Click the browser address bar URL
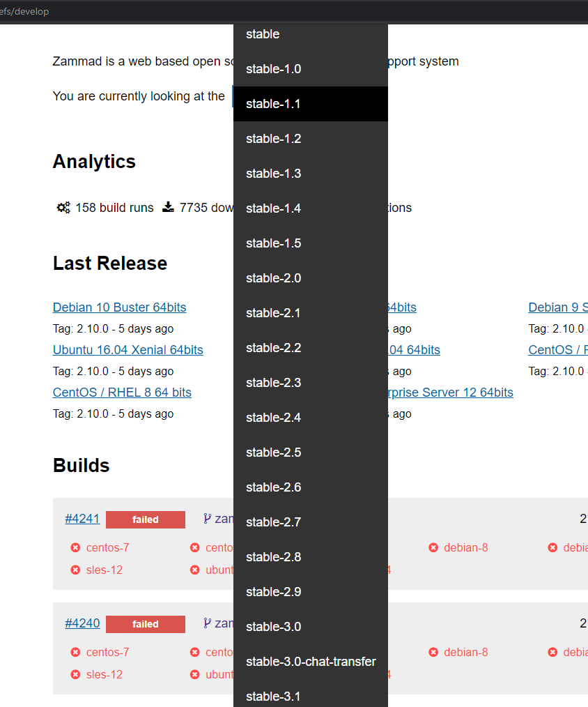 point(24,11)
